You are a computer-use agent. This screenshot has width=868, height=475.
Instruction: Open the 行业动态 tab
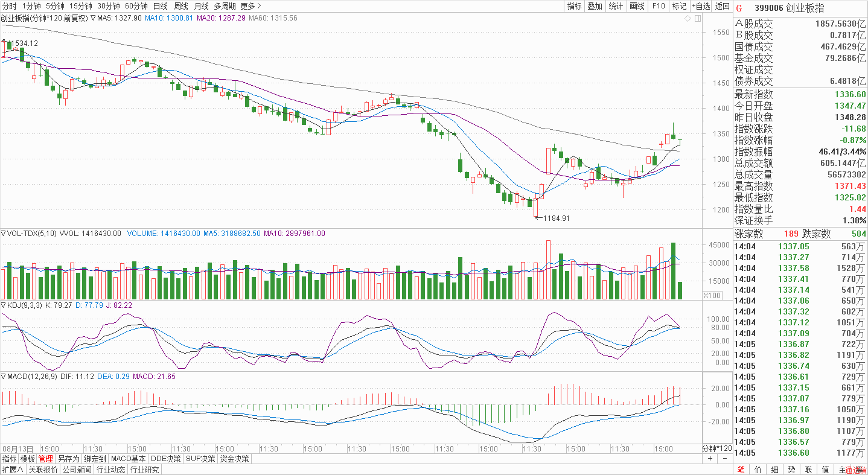[111, 470]
